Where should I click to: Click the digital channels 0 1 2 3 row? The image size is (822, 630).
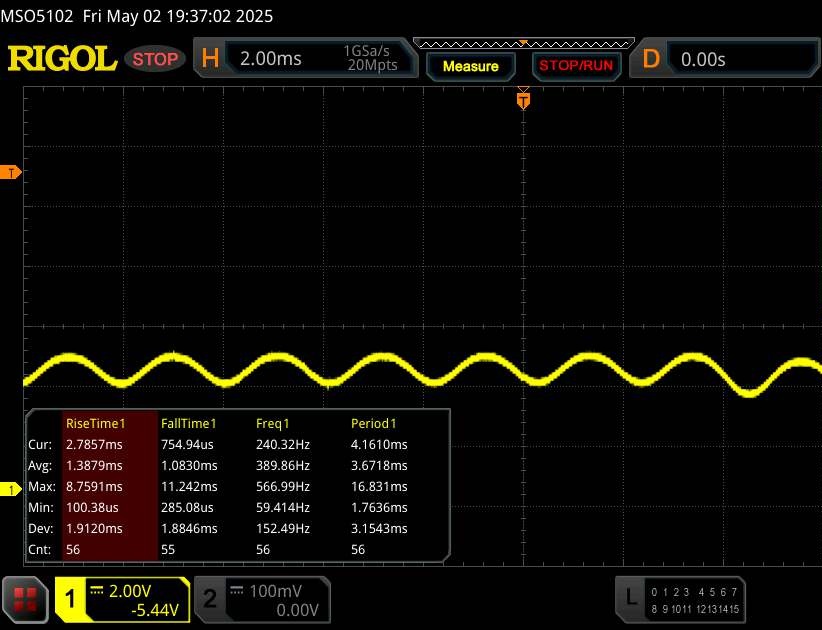click(670, 592)
